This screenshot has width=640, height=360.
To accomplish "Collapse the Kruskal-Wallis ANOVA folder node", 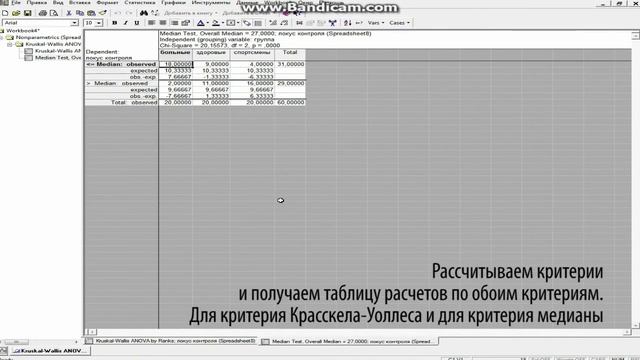I will tap(9, 44).
